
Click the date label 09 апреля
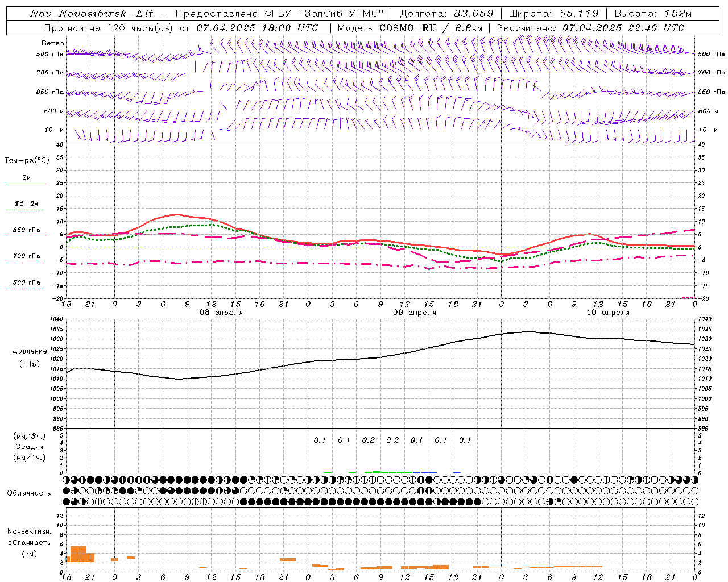(415, 313)
